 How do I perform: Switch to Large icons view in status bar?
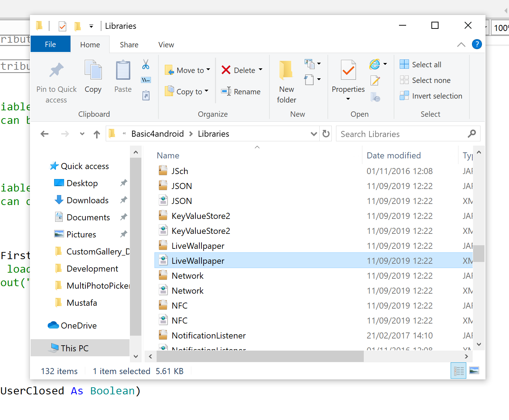click(474, 371)
